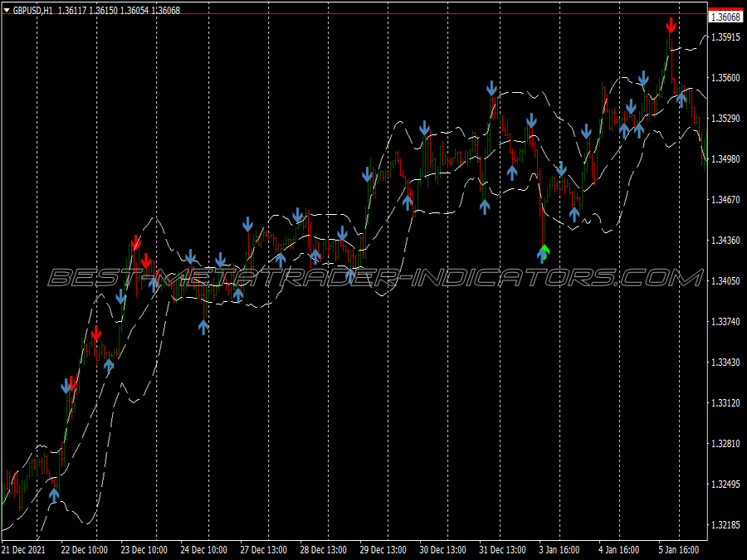Click price axis label 1.32810
Viewport: 747px width, 560px height.
click(x=725, y=444)
